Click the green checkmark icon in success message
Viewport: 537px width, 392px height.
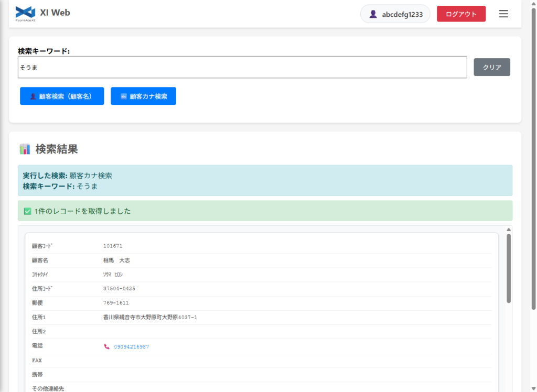(28, 211)
